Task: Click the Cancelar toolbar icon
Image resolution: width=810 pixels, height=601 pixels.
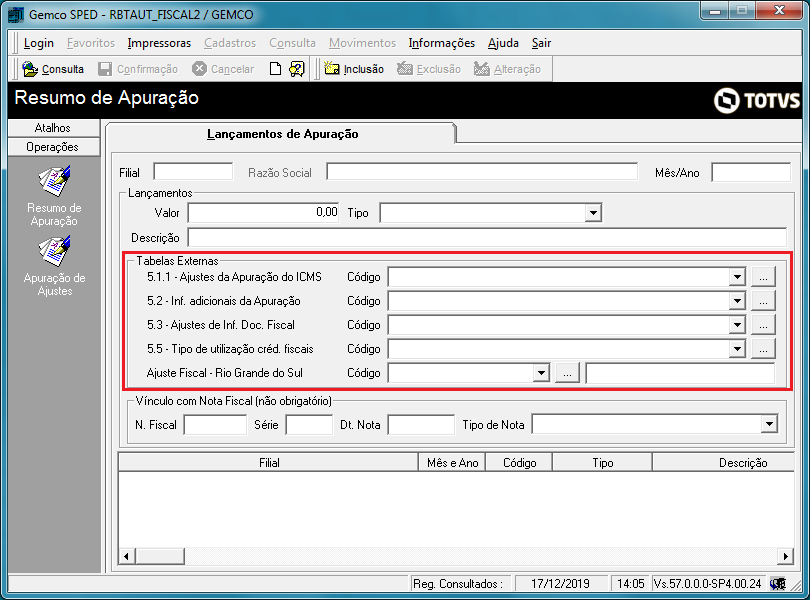Action: (x=199, y=69)
